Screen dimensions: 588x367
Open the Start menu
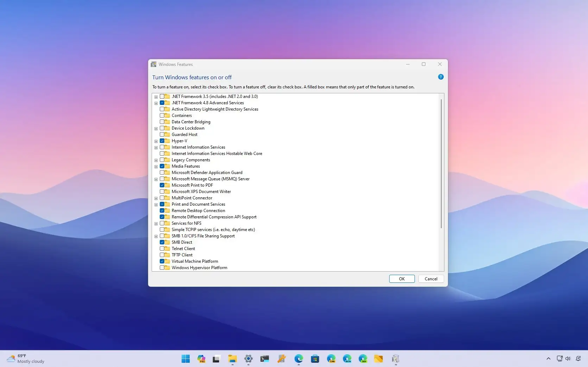click(x=185, y=359)
